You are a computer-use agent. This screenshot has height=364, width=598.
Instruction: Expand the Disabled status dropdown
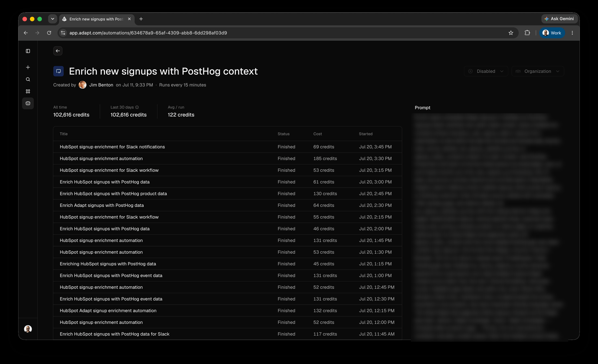pyautogui.click(x=486, y=71)
